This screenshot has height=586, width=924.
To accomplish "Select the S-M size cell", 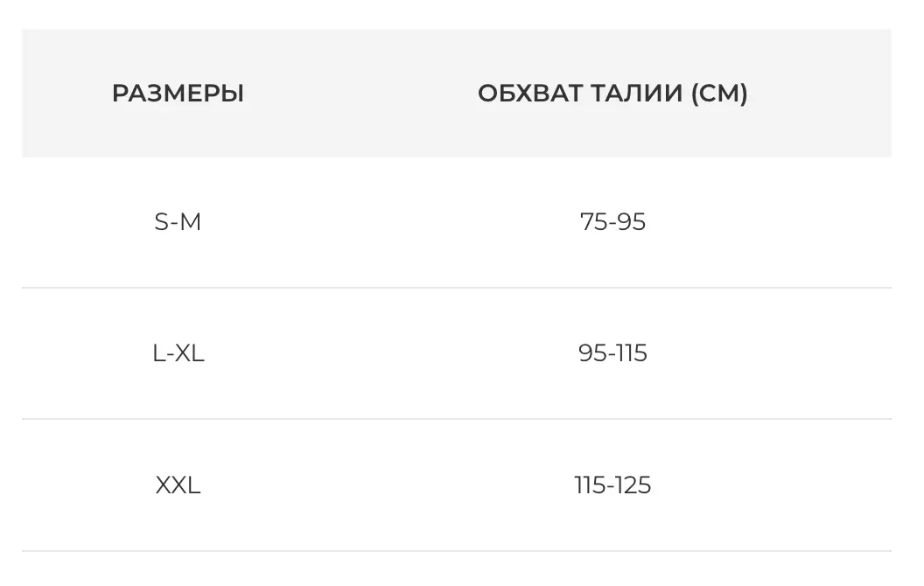I will click(178, 222).
